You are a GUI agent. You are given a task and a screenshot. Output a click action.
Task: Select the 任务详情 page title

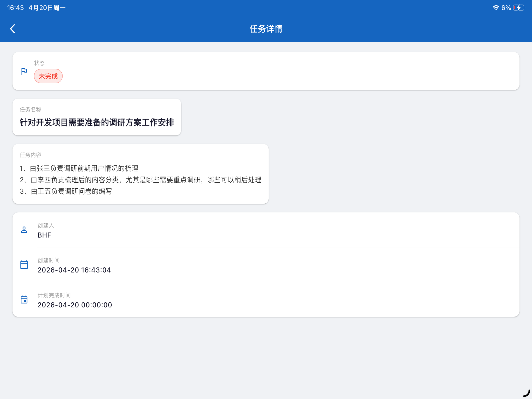[266, 29]
